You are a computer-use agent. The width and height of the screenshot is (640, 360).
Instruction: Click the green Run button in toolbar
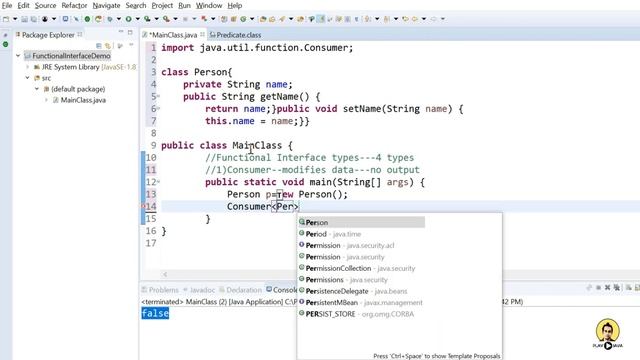pos(129,19)
